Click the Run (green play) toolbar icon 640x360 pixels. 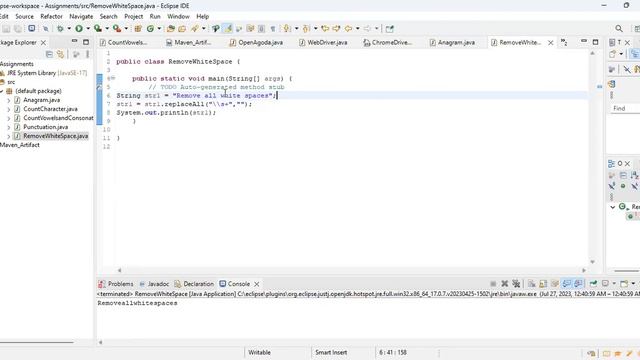(79, 29)
